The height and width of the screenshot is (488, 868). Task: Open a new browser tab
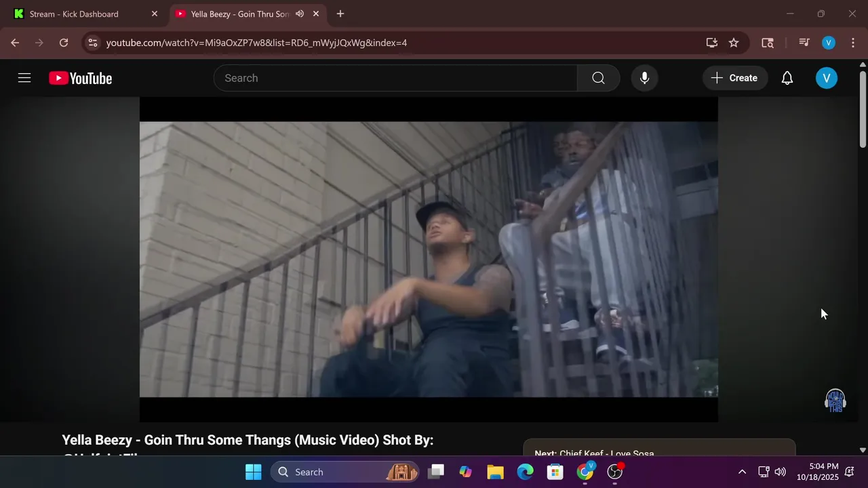[x=340, y=14]
